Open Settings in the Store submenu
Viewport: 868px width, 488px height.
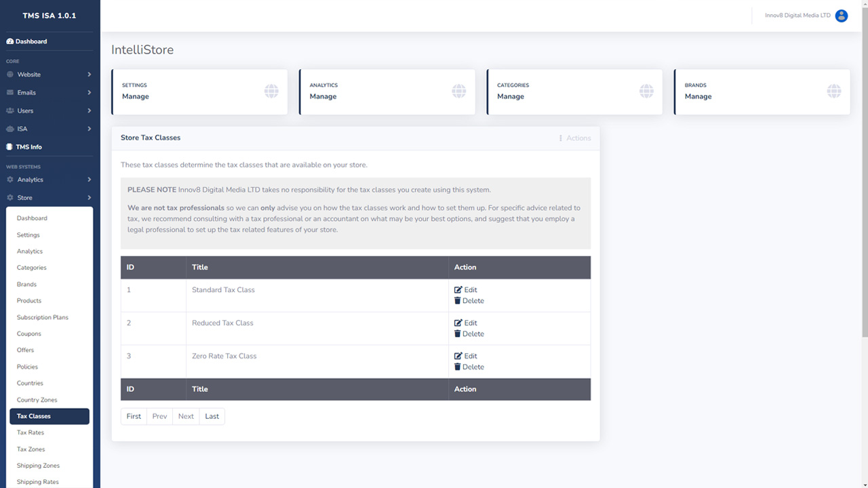tap(50, 235)
